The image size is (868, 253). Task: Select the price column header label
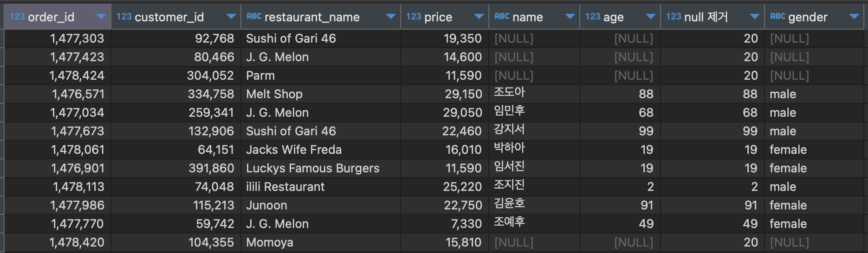click(x=438, y=17)
